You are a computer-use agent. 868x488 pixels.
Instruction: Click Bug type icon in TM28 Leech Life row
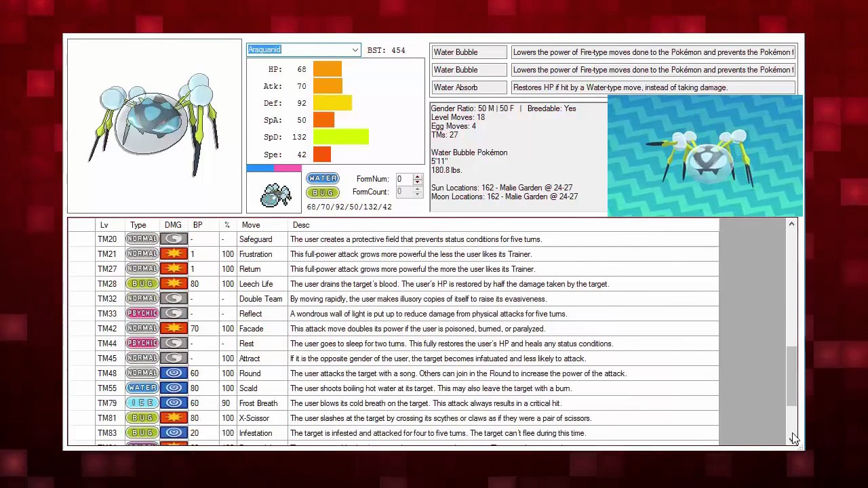[x=142, y=284]
